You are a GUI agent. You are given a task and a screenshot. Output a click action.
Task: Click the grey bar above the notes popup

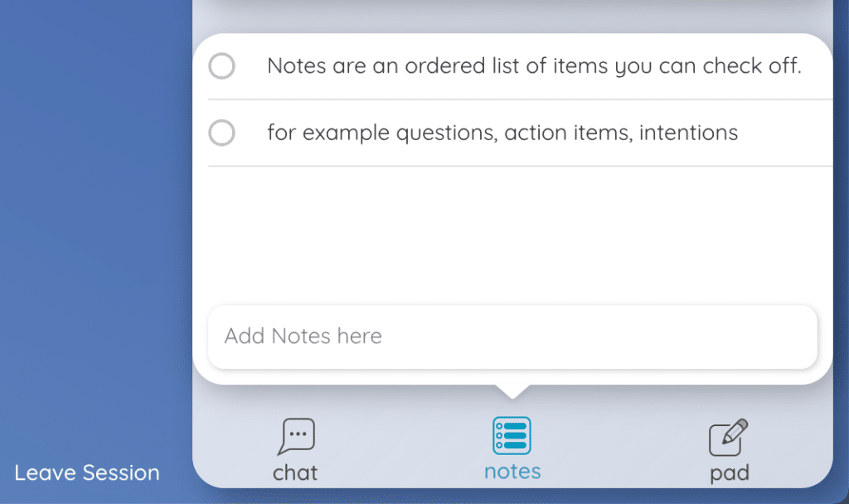[512, 15]
